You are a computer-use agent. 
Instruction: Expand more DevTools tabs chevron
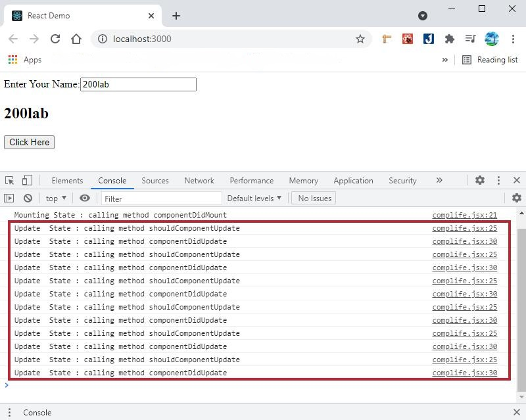coord(439,180)
